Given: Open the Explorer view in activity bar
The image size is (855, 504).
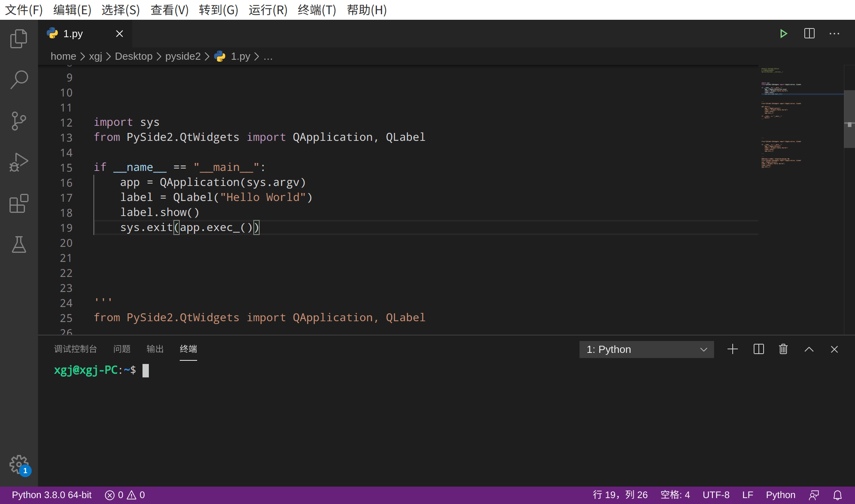Looking at the screenshot, I should click(19, 38).
